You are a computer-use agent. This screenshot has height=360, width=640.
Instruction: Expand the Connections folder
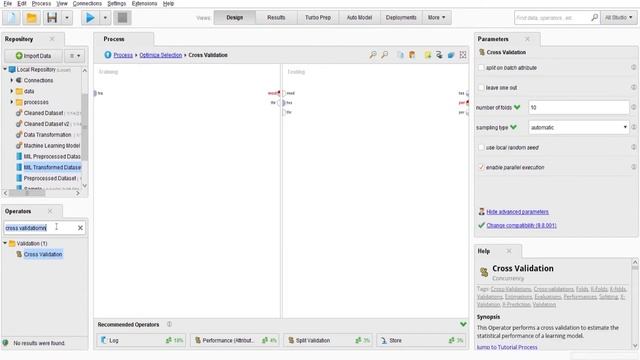(12, 80)
